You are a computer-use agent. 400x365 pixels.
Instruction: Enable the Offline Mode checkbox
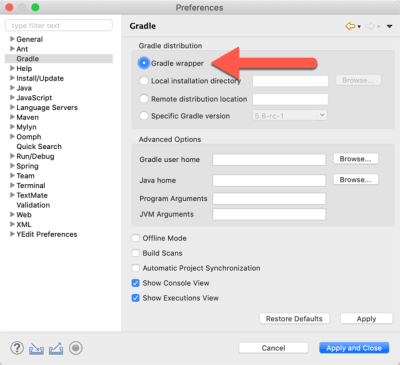[x=135, y=238]
